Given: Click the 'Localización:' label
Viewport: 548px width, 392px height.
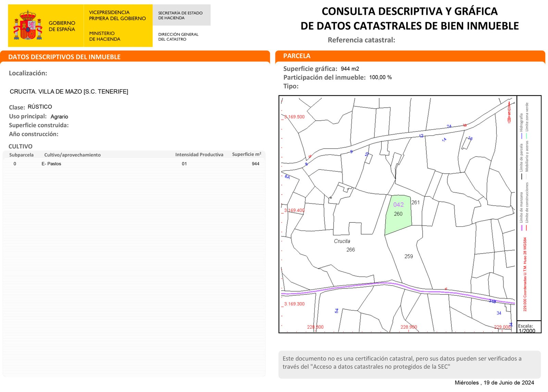Looking at the screenshot, I should click(x=28, y=73).
